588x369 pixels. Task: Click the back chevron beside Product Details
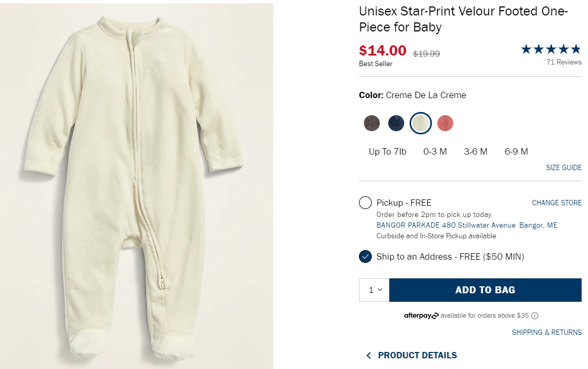[369, 355]
